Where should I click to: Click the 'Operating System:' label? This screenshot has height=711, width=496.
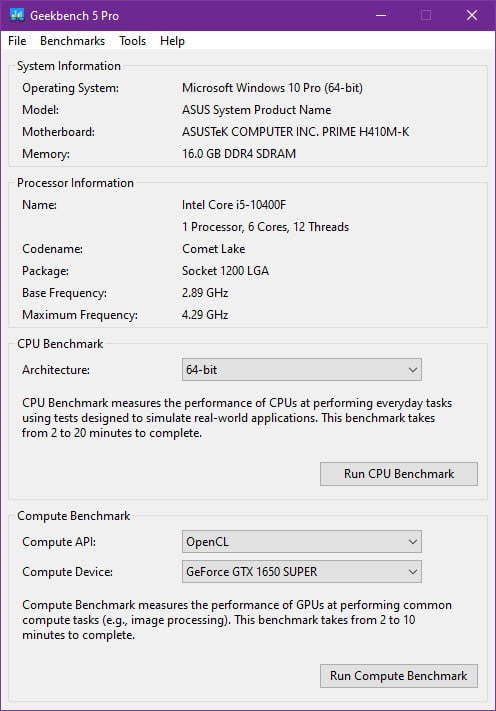71,88
